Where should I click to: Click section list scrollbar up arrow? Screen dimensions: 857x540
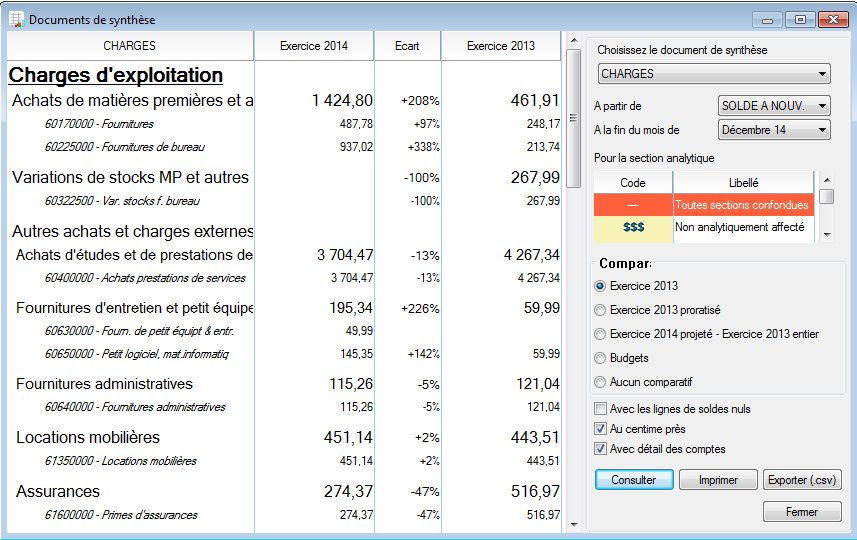[827, 180]
